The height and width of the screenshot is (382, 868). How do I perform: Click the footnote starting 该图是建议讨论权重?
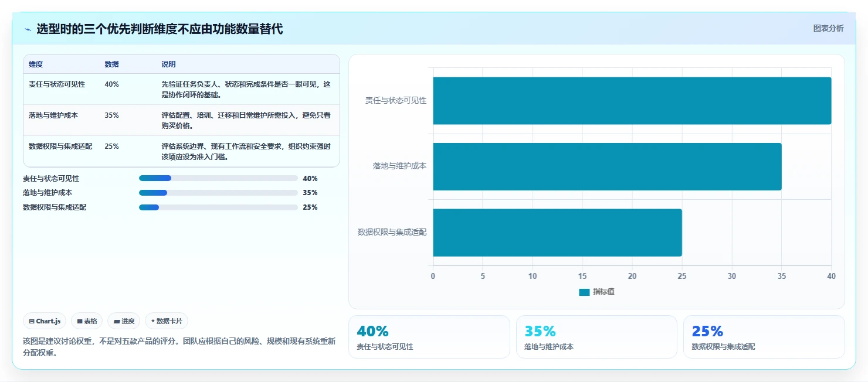(179, 347)
